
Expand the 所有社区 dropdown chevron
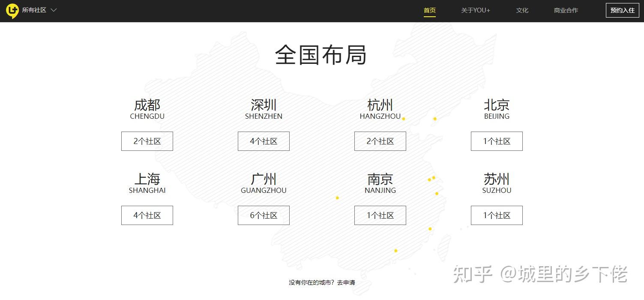54,10
